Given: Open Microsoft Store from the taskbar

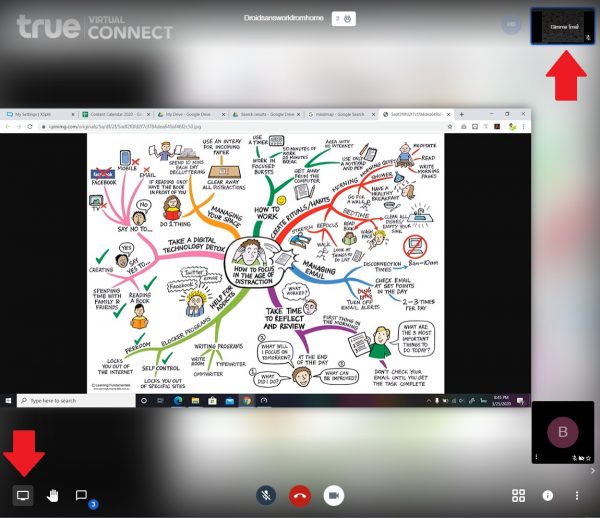Looking at the screenshot, I should pyautogui.click(x=212, y=401).
